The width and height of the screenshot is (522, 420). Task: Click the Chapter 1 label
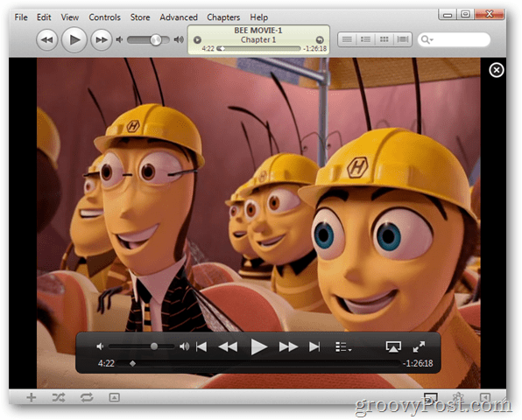point(258,40)
